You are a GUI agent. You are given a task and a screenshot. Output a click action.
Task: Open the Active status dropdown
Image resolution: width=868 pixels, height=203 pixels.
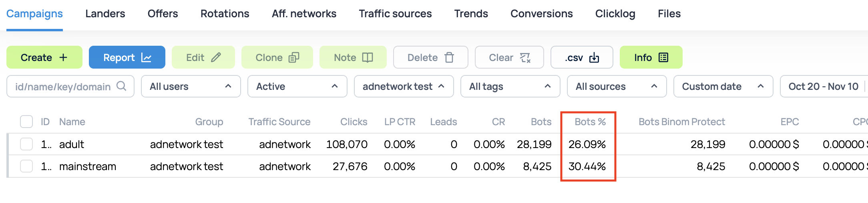297,86
